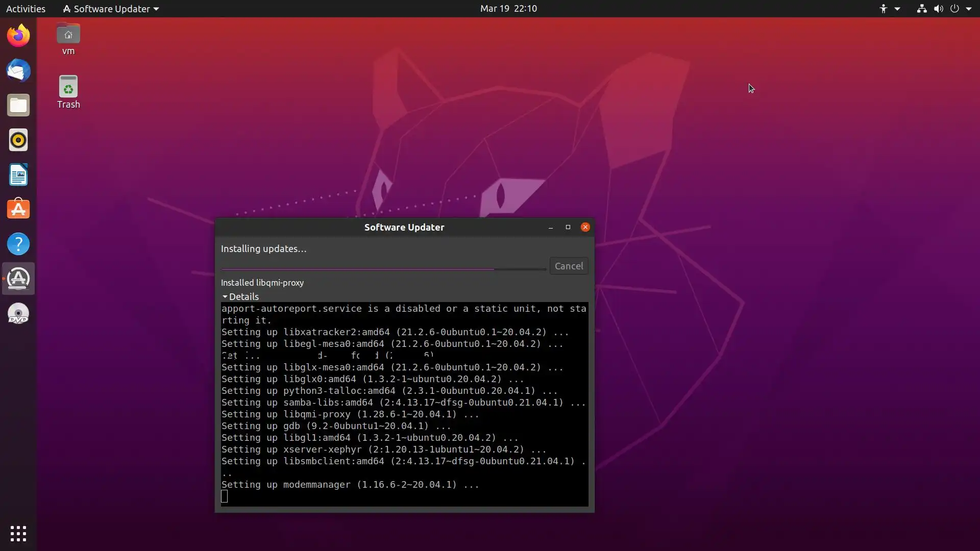This screenshot has width=980, height=551.
Task: Click inside the terminal output area
Action: (x=404, y=403)
